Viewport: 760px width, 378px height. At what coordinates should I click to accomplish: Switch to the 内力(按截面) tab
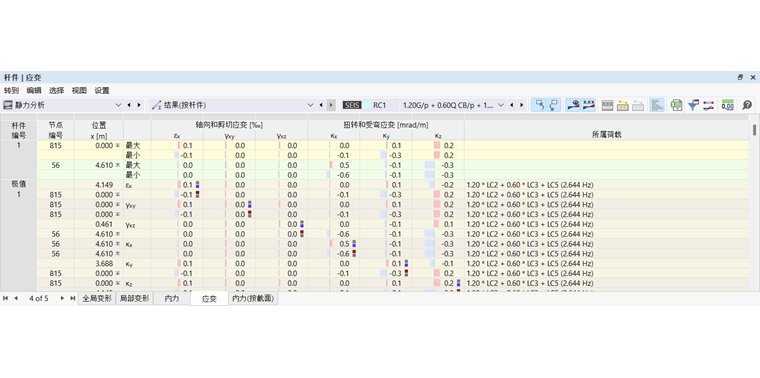tap(253, 299)
